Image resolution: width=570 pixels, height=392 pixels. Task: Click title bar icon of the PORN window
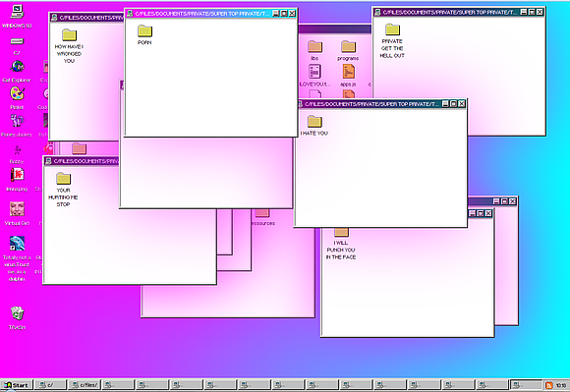[130, 14]
